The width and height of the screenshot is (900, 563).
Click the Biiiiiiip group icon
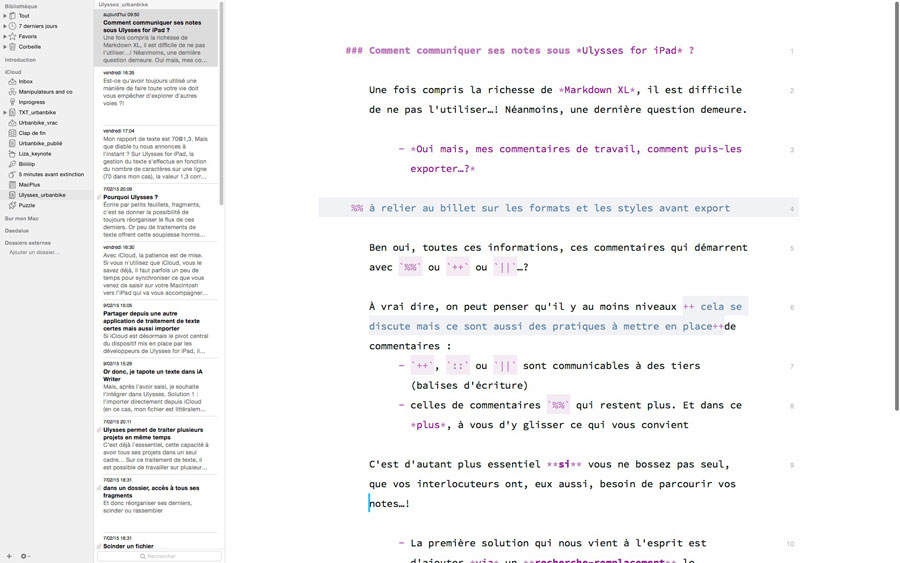pos(12,164)
